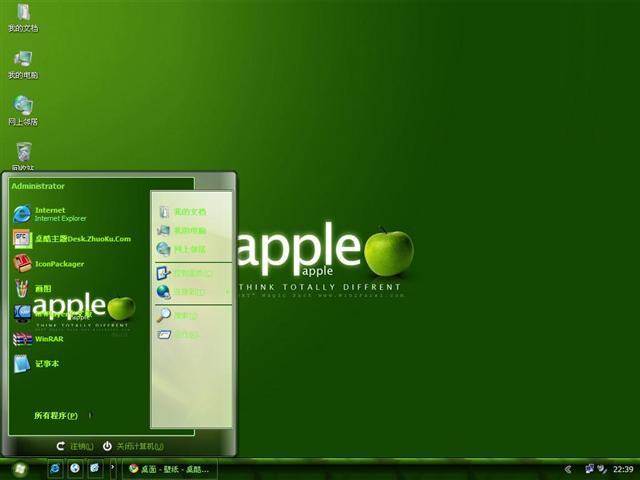Switch to Chrome 桌面 - 壁纸 taskbar window
640x480 pixels.
tap(170, 469)
